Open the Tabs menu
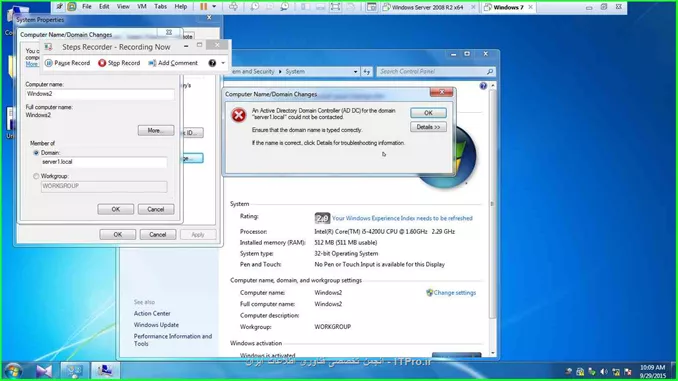The width and height of the screenshot is (678, 381). 160,6
